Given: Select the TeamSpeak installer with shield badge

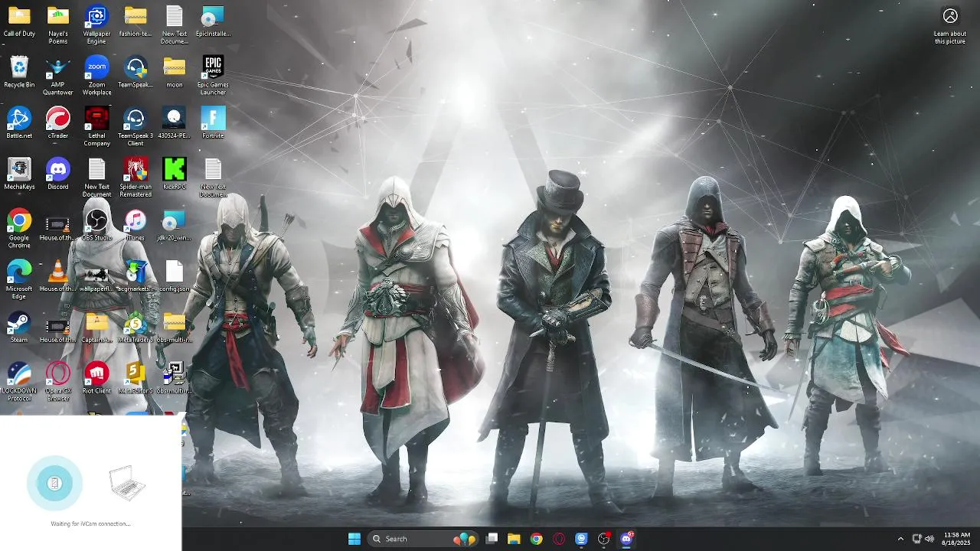Looking at the screenshot, I should tap(136, 72).
